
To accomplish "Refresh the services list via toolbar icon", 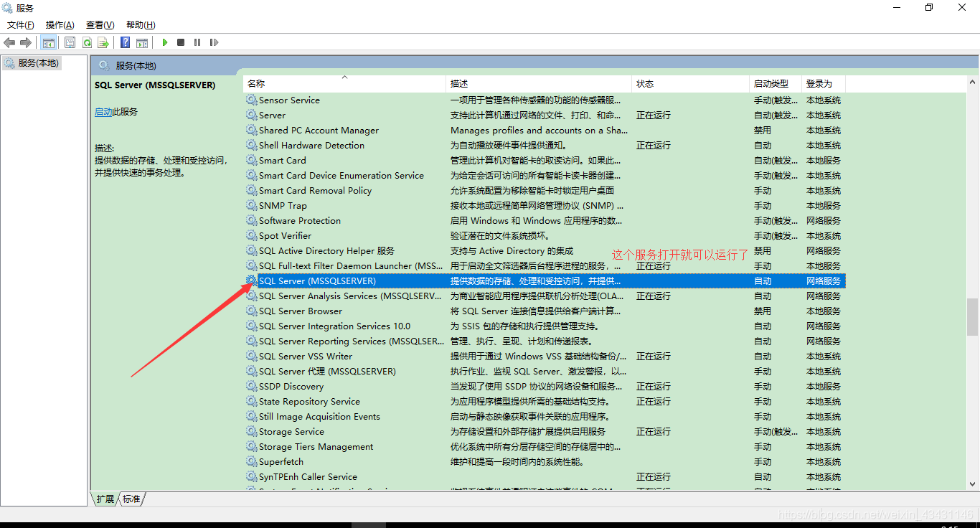I will tap(87, 42).
